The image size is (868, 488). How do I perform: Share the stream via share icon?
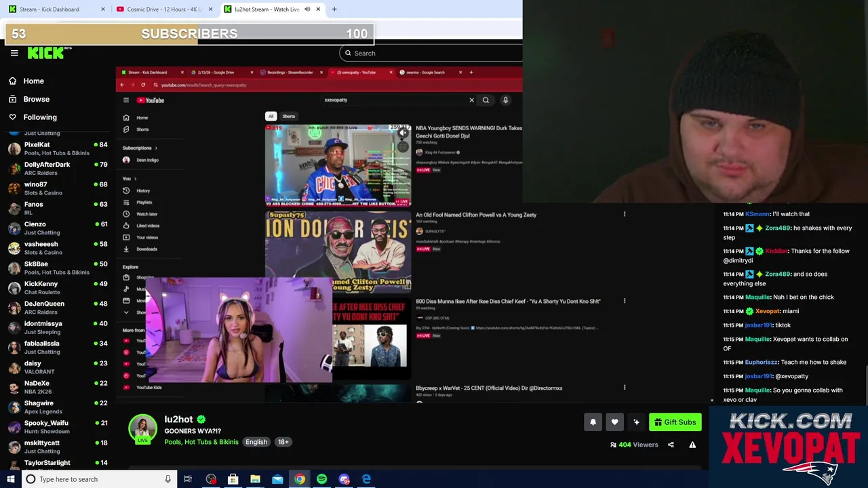pyautogui.click(x=671, y=445)
